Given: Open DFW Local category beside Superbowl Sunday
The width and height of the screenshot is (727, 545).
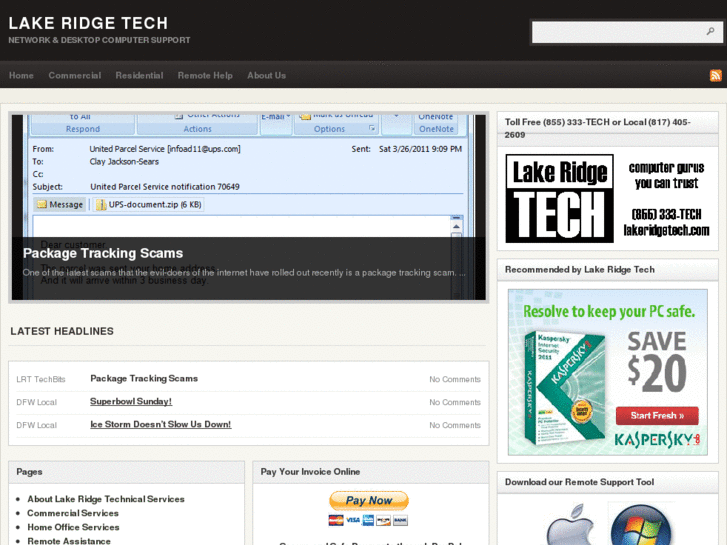Looking at the screenshot, I should click(x=36, y=402).
